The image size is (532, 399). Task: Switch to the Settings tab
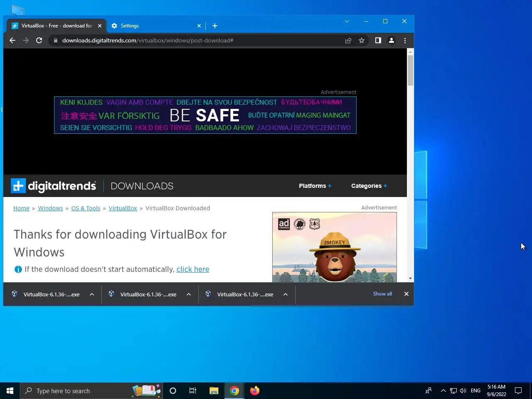pos(156,26)
